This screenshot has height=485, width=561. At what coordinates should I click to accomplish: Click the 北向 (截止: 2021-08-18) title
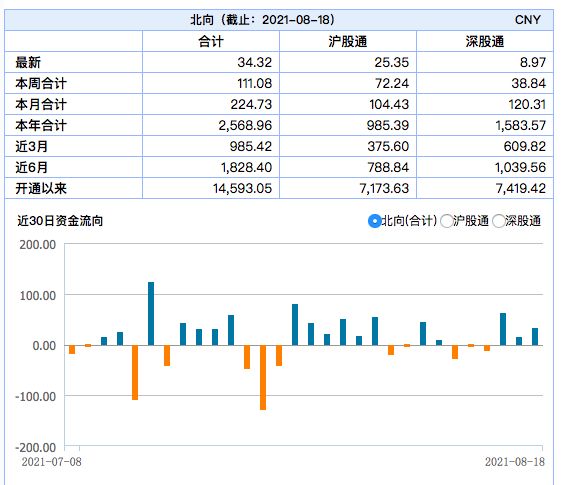pyautogui.click(x=262, y=20)
